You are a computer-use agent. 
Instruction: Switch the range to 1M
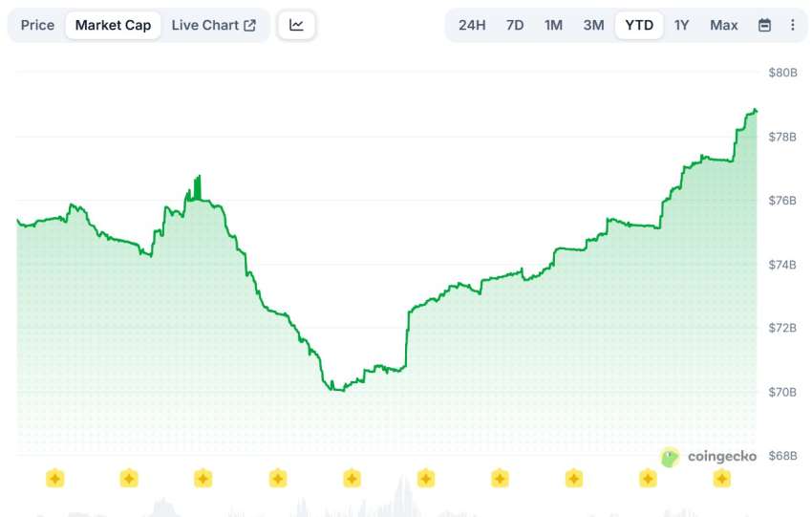click(553, 25)
